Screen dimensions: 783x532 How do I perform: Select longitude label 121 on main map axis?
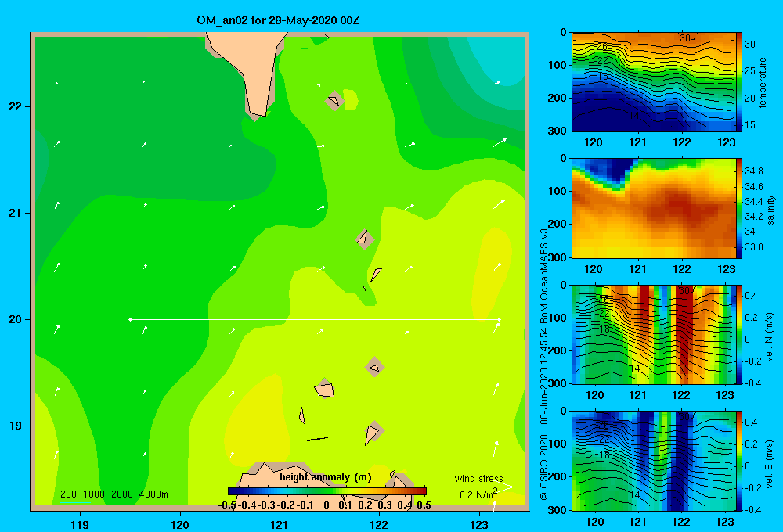click(x=280, y=524)
